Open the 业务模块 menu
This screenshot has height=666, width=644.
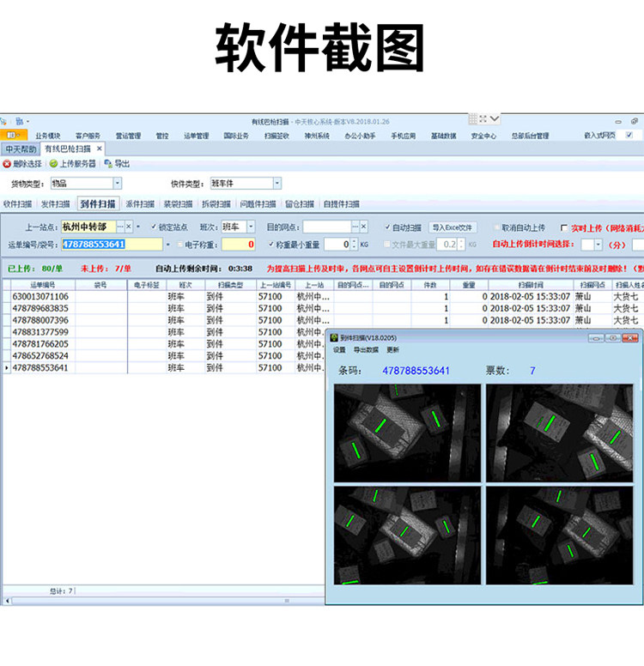47,136
